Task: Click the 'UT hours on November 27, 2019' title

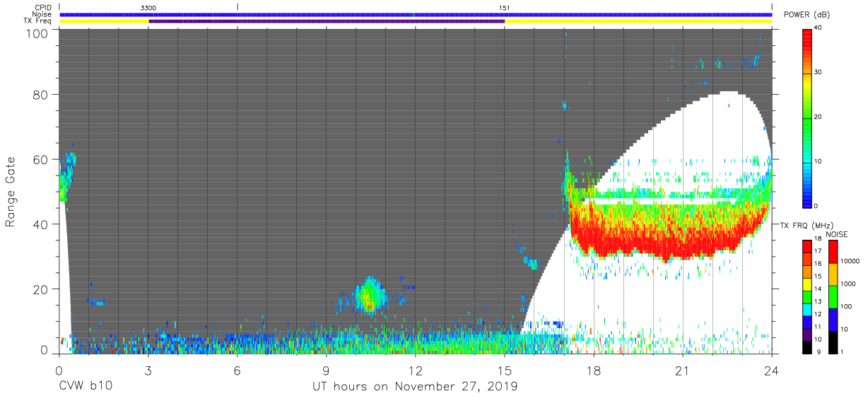Action: pyautogui.click(x=415, y=387)
